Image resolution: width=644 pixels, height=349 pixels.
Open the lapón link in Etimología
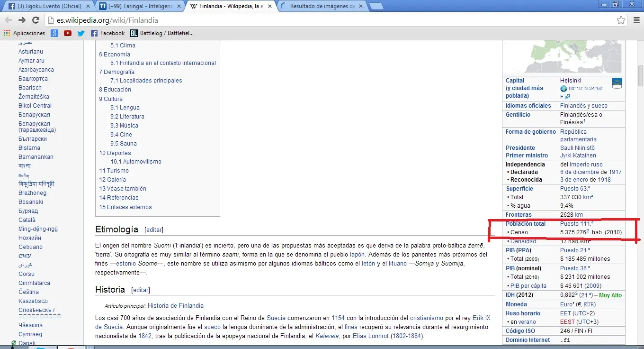(x=358, y=255)
